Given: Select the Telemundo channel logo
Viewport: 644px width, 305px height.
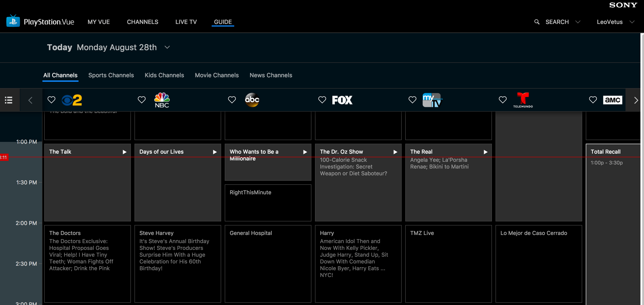Looking at the screenshot, I should point(523,100).
